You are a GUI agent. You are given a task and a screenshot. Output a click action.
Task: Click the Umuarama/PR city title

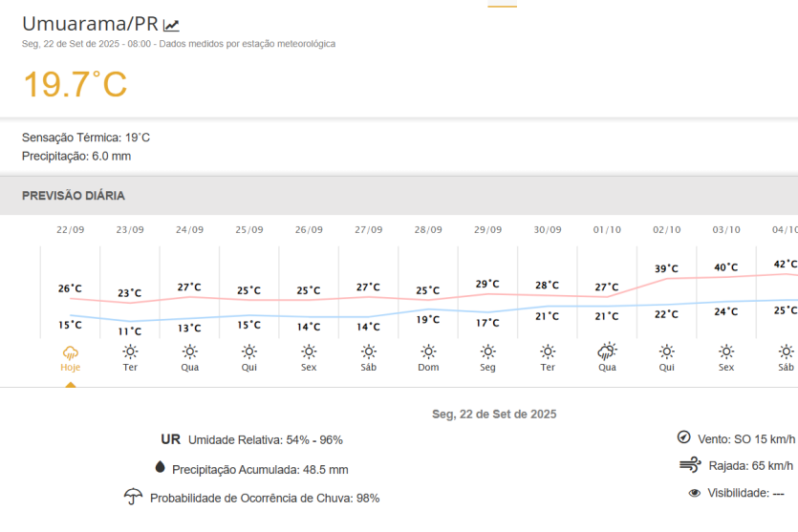(x=90, y=24)
